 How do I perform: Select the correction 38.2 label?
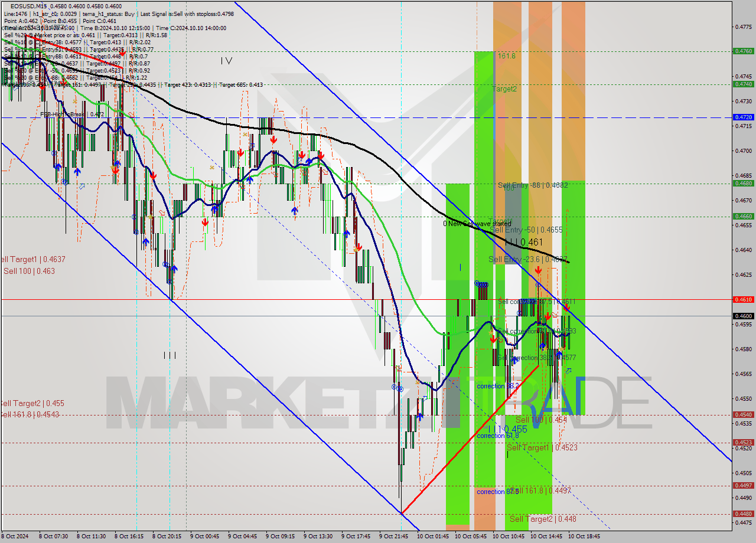point(498,386)
